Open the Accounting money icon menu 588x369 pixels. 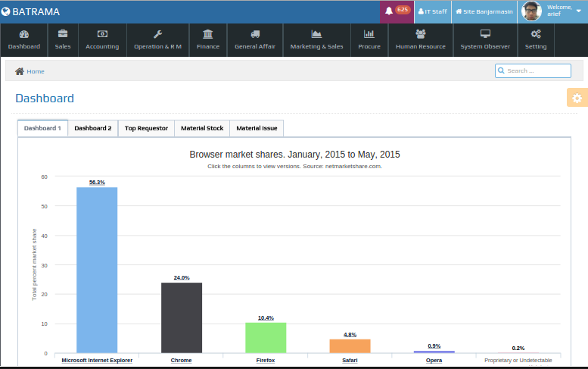point(102,34)
